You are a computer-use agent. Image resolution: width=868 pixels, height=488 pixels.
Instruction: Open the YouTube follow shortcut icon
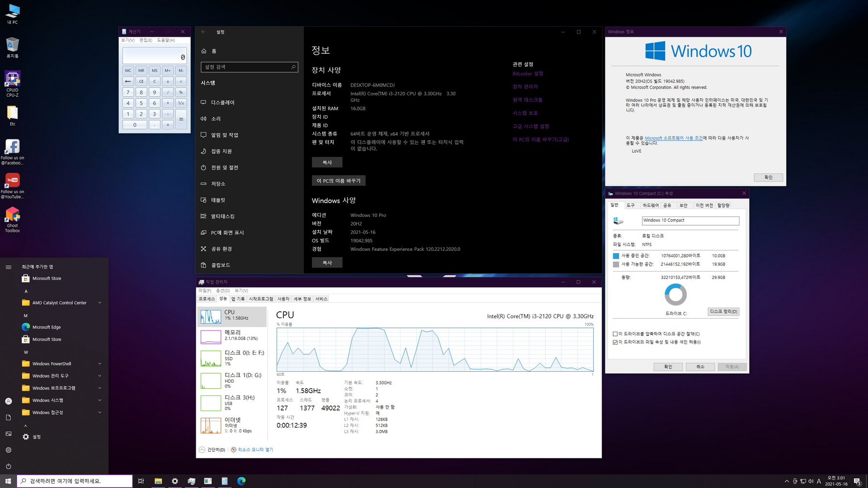[12, 185]
